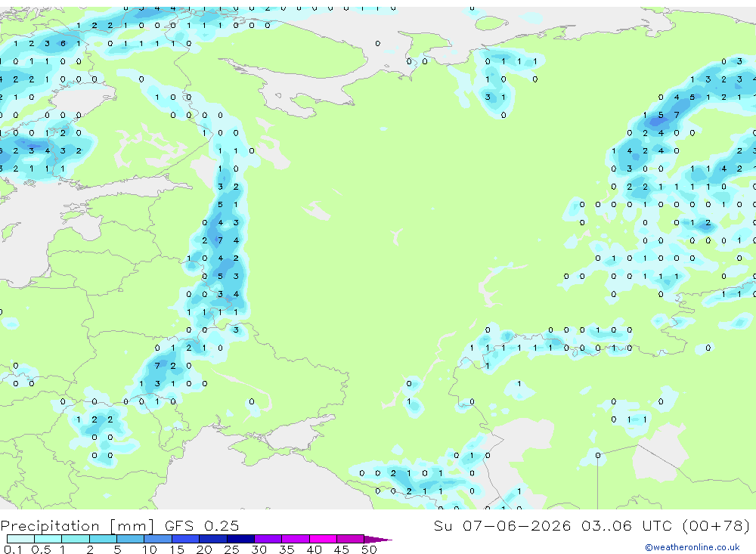This screenshot has height=554, width=756.
Task: Click the '0.1' legend scale label
Action: (13, 549)
